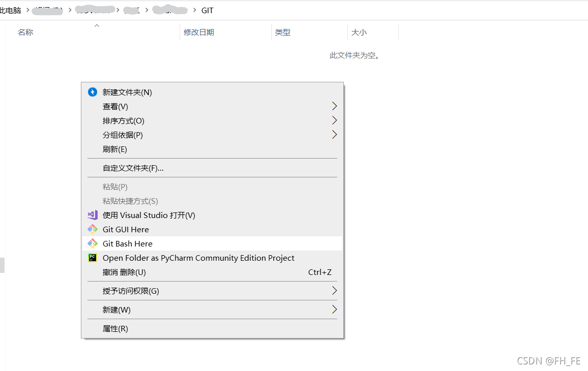
Task: Choose Open Folder as PyCharm Community Edition Project
Action: pyautogui.click(x=212, y=258)
